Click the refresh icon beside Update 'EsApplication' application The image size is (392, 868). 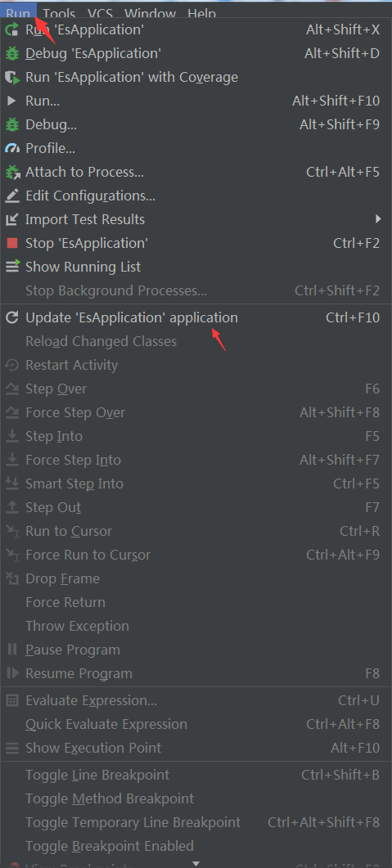pyautogui.click(x=11, y=317)
